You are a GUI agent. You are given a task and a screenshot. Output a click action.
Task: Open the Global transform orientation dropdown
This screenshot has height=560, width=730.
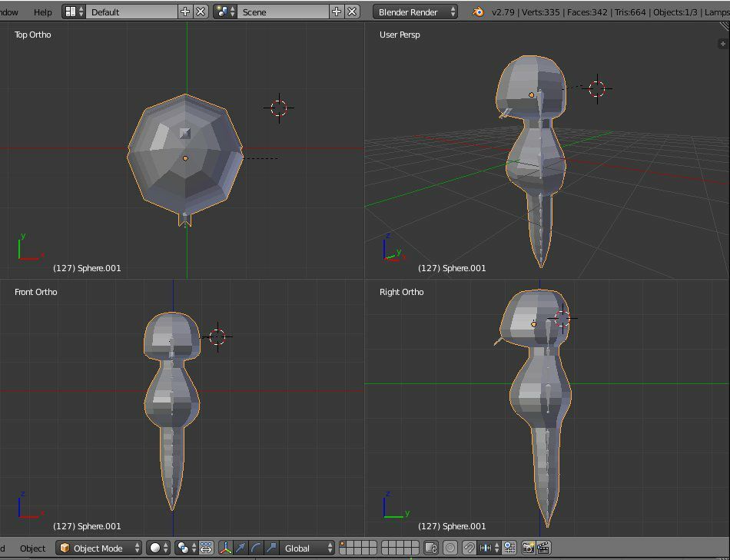coord(307,548)
